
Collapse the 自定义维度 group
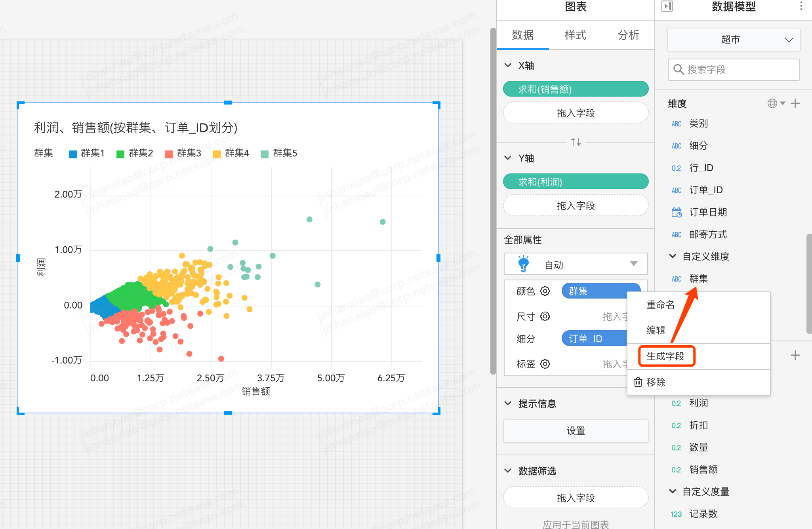(x=672, y=256)
